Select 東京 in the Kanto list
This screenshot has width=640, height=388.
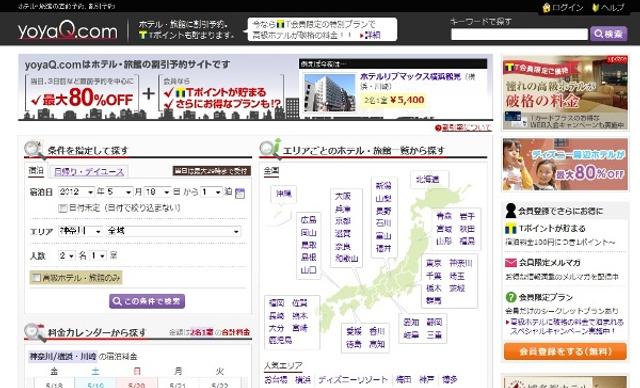(433, 263)
